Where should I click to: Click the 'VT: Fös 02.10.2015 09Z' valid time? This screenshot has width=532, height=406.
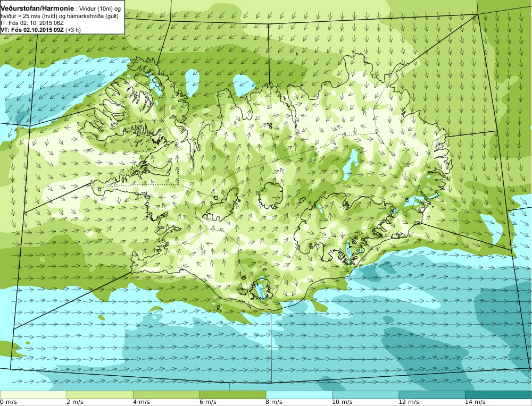tap(32, 30)
